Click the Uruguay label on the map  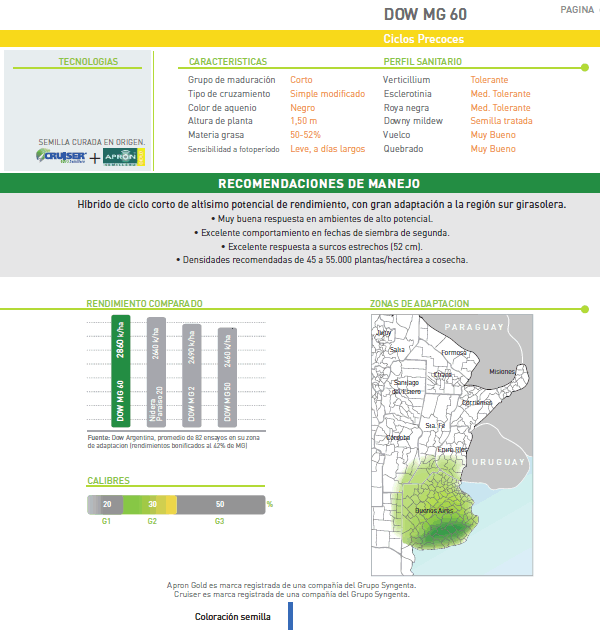(x=498, y=461)
